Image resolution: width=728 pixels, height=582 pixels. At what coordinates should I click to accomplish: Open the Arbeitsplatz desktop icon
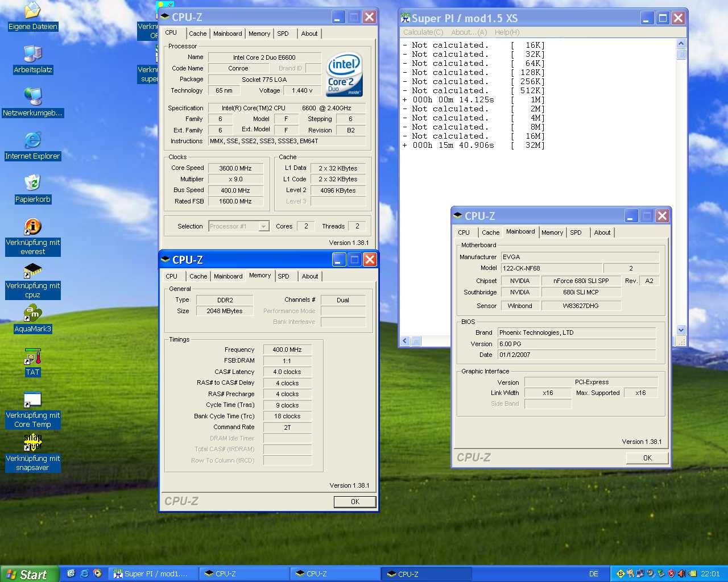[x=32, y=55]
